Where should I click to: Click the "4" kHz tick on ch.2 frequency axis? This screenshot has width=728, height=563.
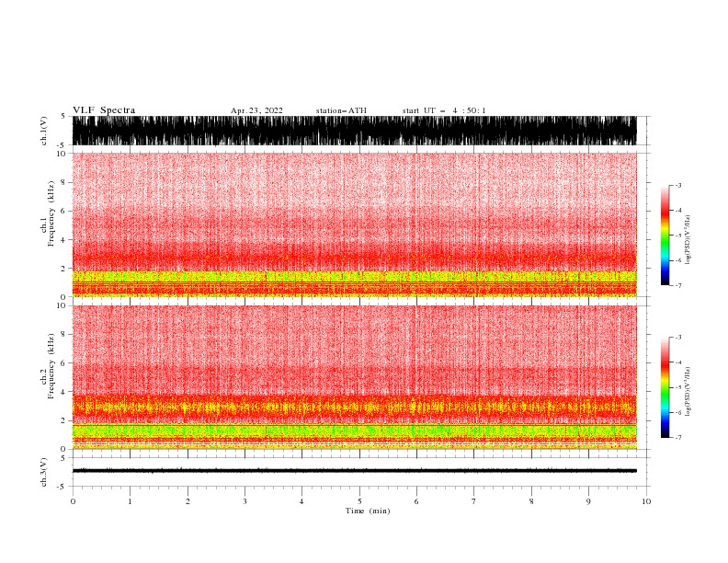[x=63, y=392]
